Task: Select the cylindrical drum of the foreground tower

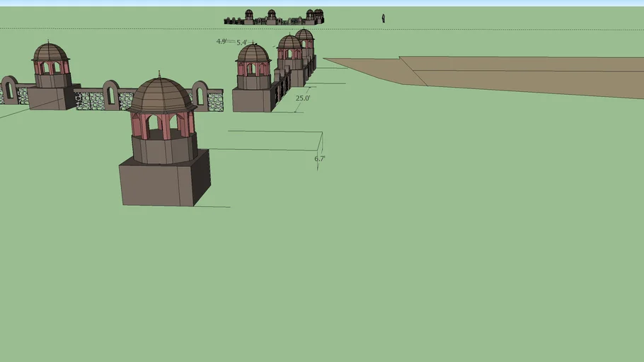Action: click(164, 149)
